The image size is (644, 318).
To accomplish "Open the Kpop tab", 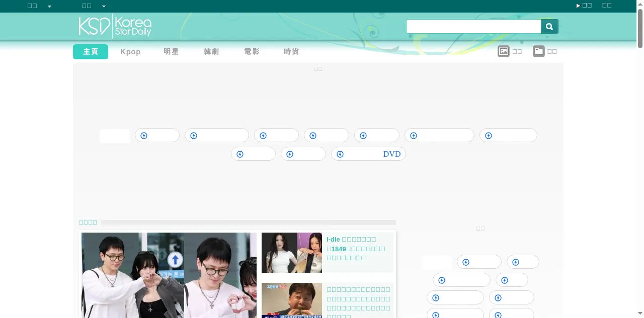I will 130,52.
